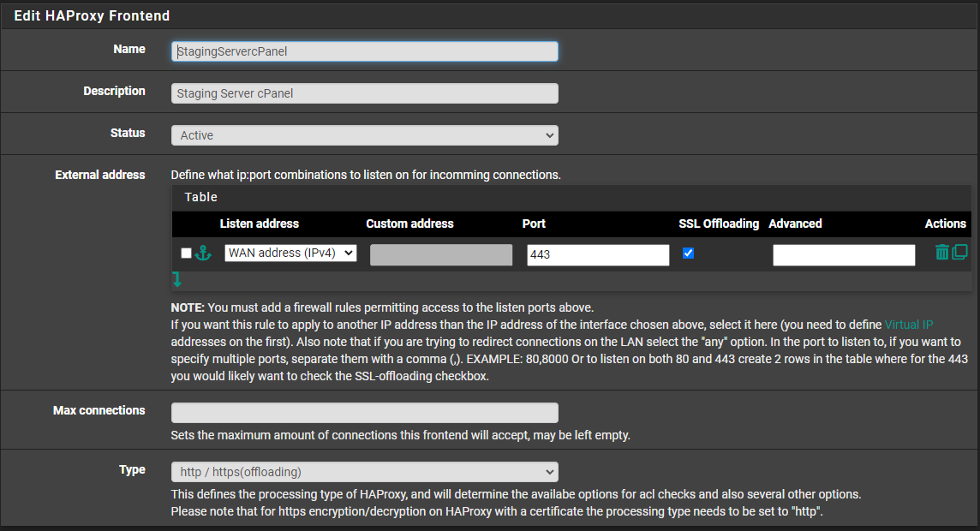This screenshot has height=531, width=980.
Task: Click the Status field label
Action: (x=128, y=133)
